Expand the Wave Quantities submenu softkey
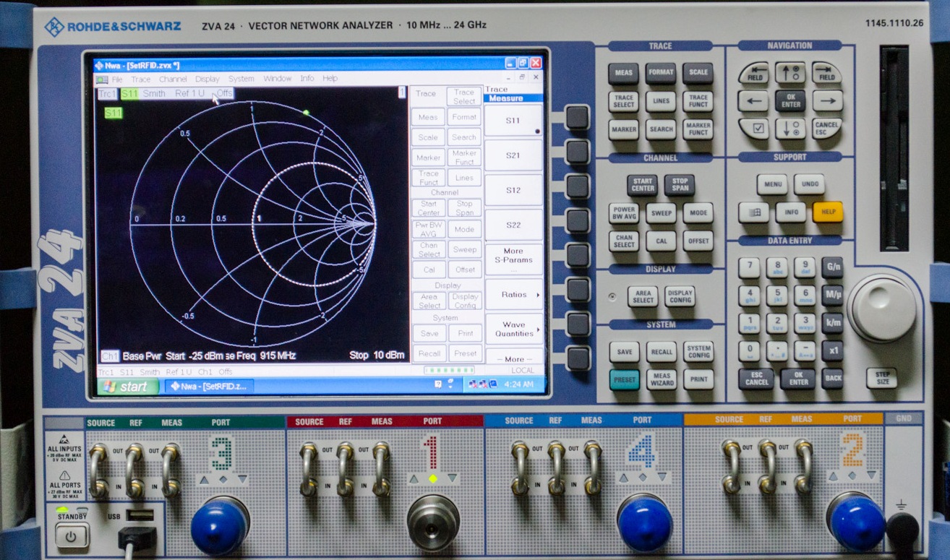950x560 pixels. (513, 329)
